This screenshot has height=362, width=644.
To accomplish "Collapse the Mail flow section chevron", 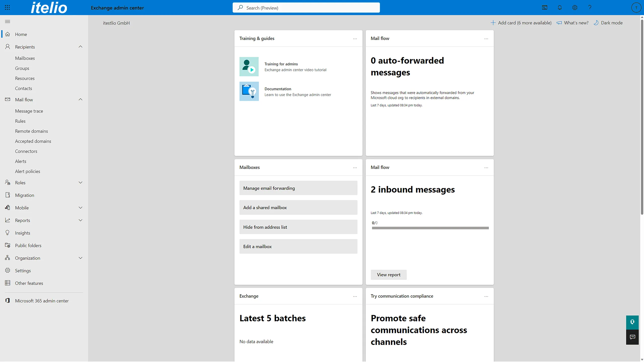I will [x=80, y=100].
